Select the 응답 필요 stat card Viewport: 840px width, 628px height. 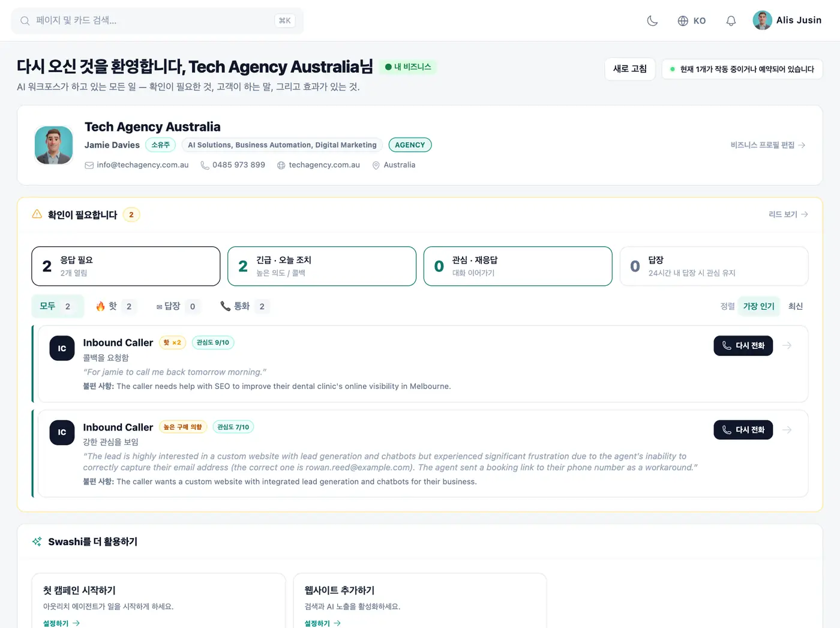126,266
